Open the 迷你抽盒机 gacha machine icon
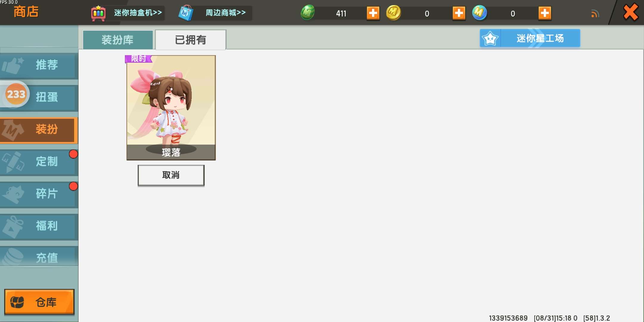The width and height of the screenshot is (644, 322). click(98, 13)
